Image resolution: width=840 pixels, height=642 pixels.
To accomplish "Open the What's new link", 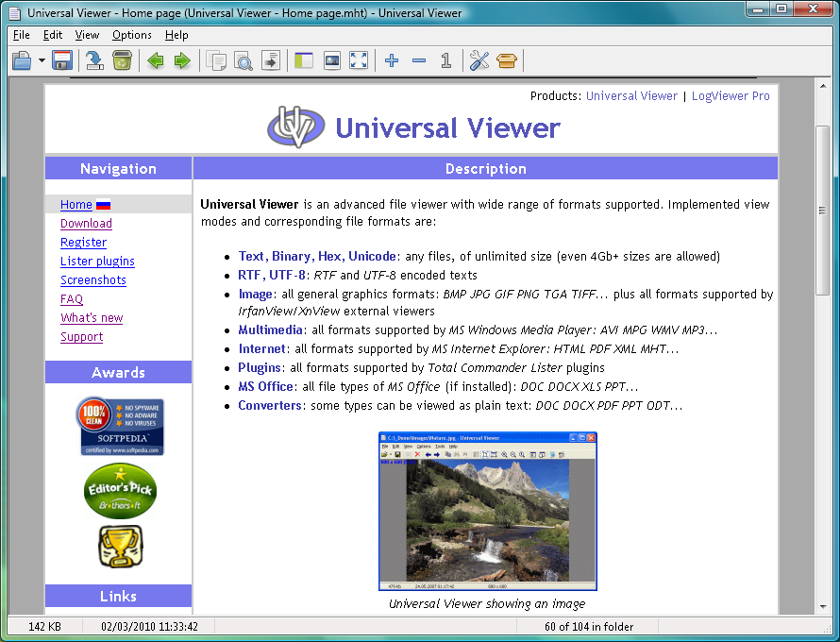I will 92,318.
